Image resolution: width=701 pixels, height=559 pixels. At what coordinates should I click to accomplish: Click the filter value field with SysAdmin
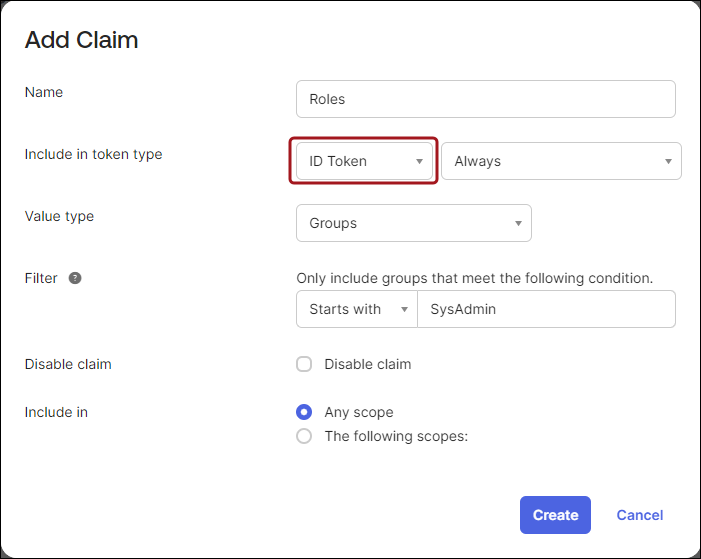546,309
